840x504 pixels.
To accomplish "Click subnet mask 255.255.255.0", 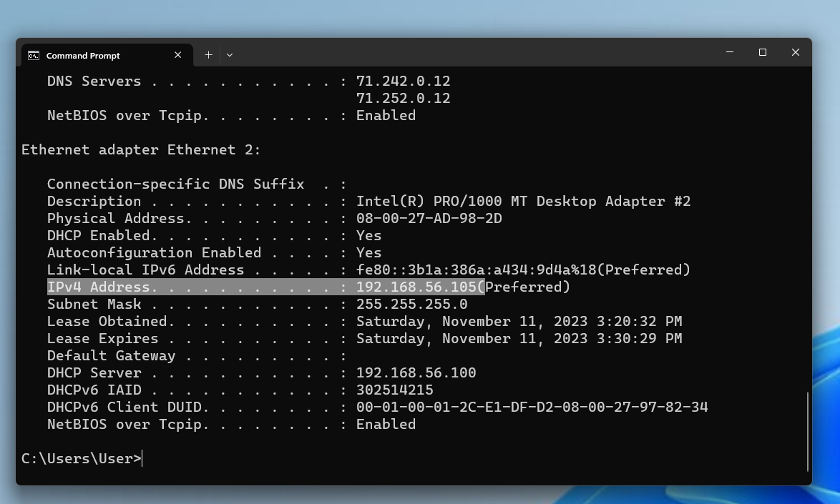I will pyautogui.click(x=412, y=305).
